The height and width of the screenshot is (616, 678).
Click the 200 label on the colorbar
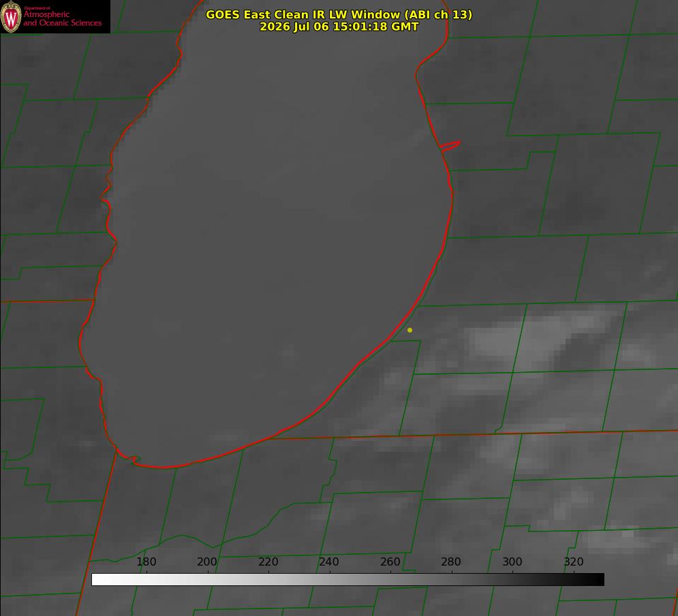207,561
